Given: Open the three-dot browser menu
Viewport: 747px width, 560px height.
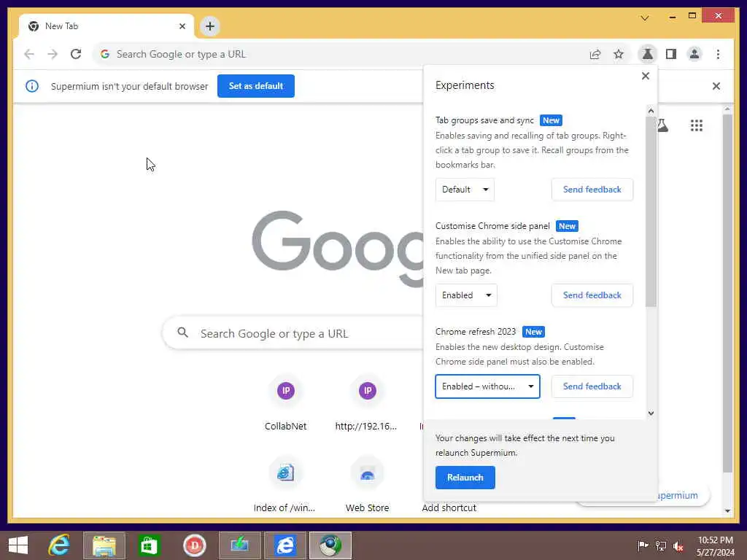Looking at the screenshot, I should pos(718,54).
